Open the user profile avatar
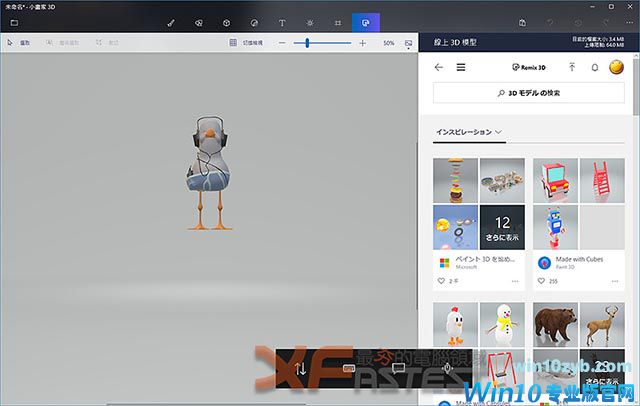Screen dimensions: 640x406 coord(616,67)
